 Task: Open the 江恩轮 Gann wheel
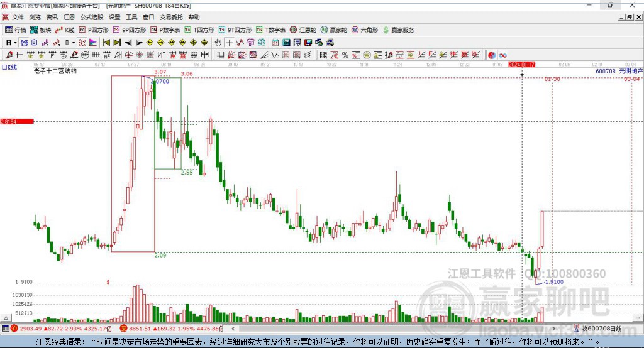(303, 30)
